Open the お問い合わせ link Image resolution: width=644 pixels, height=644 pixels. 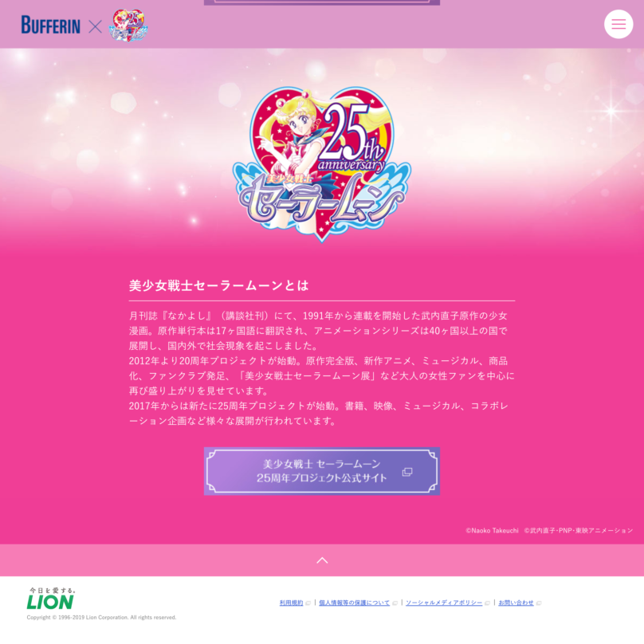pyautogui.click(x=516, y=603)
